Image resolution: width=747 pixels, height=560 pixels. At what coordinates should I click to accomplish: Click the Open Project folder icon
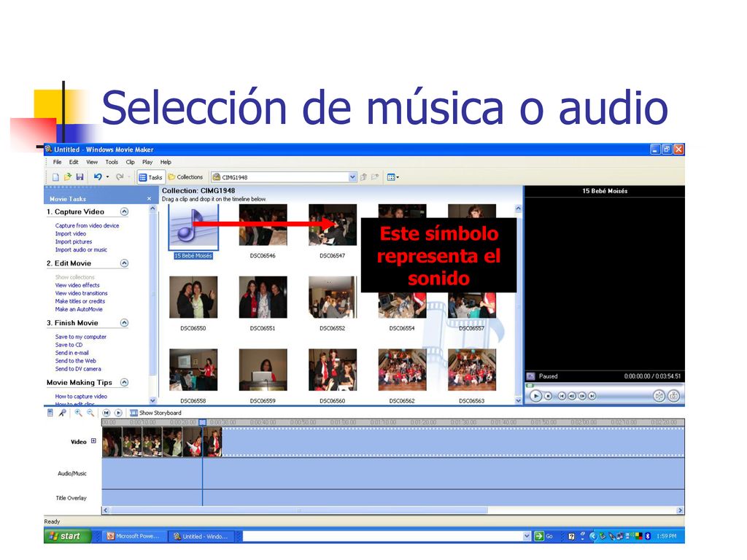(x=68, y=177)
